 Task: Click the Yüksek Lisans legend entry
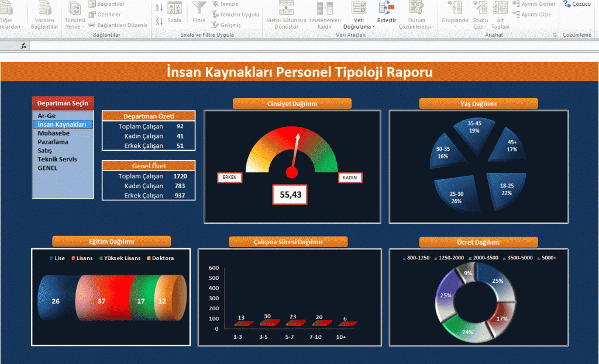(x=119, y=258)
